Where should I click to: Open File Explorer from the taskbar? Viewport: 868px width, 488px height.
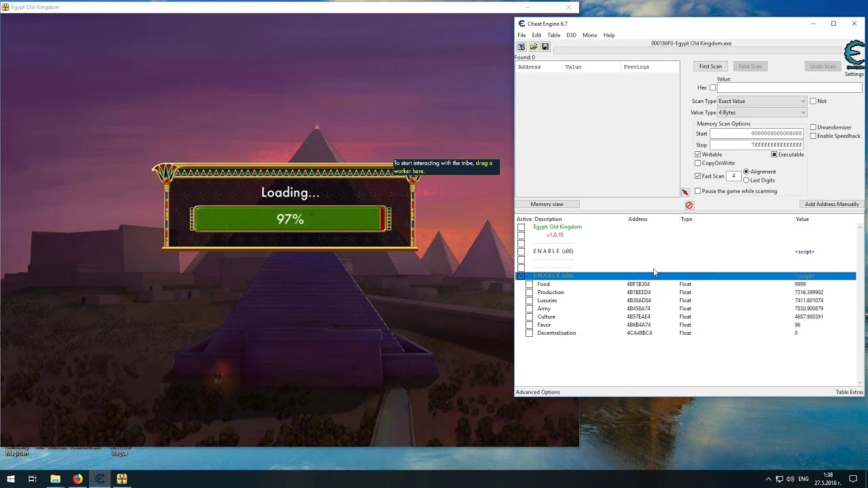[55, 479]
